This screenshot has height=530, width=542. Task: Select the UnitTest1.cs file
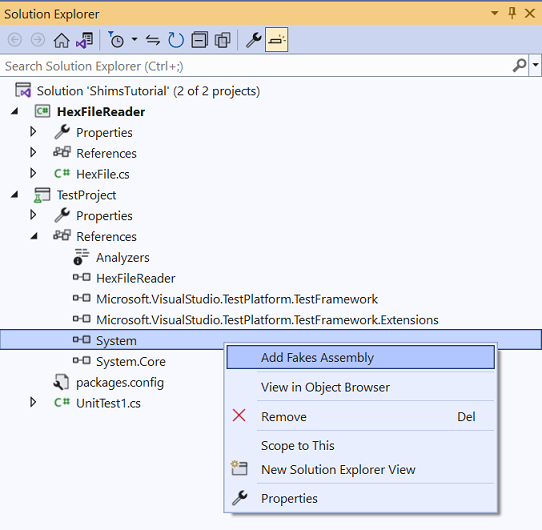(108, 403)
